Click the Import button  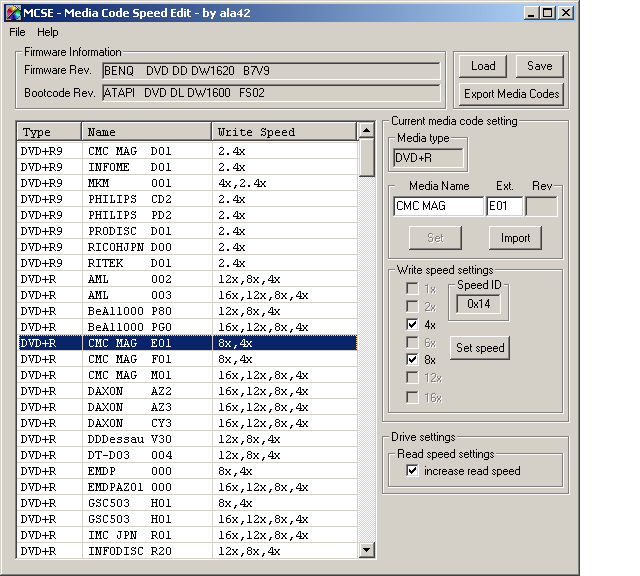[515, 238]
